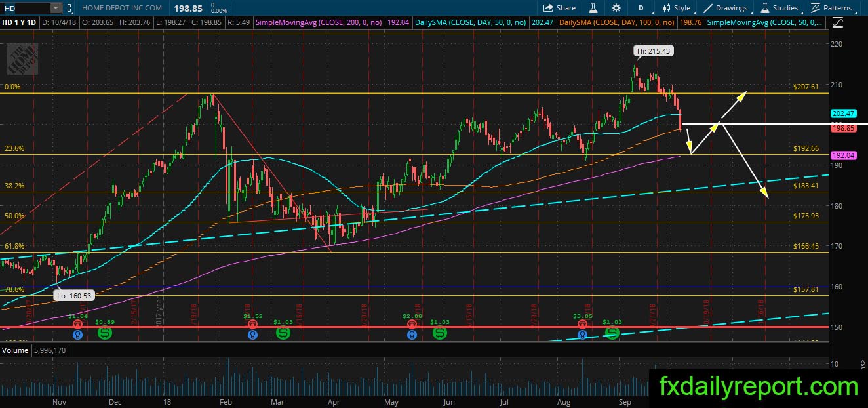Click the $2.08 earnings phone icon
Viewport: 868px width, 408px height.
click(x=411, y=323)
